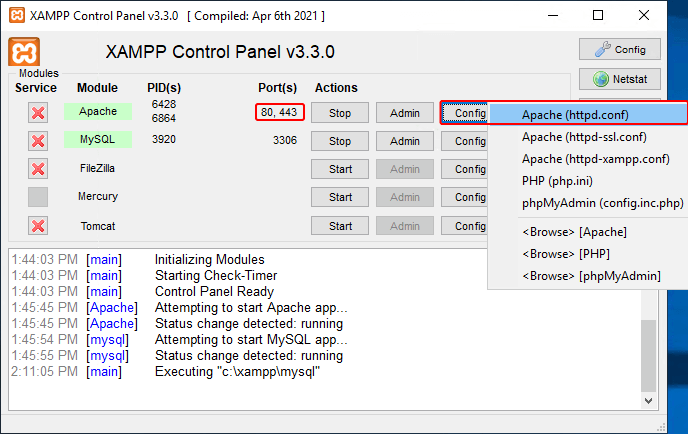This screenshot has width=688, height=434.
Task: Click the Apache ports value 80, 443
Action: click(280, 112)
